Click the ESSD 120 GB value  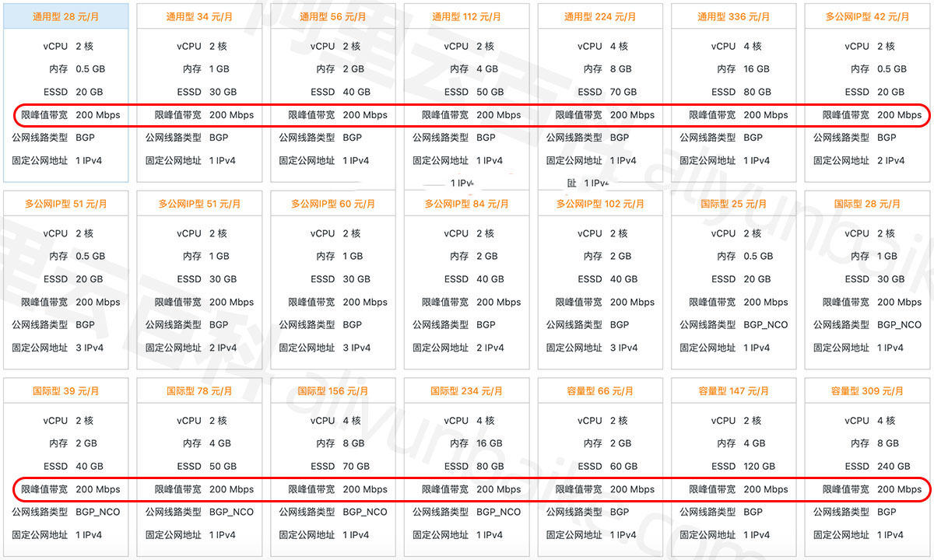[760, 467]
